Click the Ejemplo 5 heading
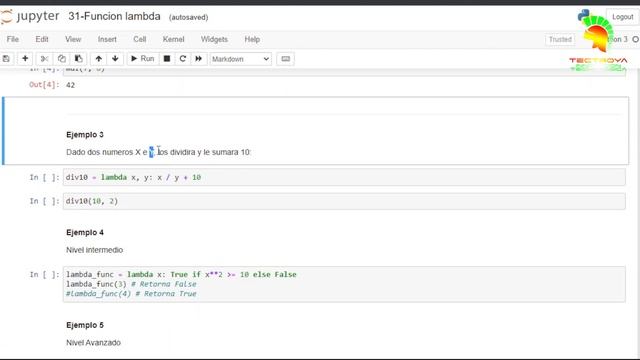The height and width of the screenshot is (360, 640). [x=85, y=325]
